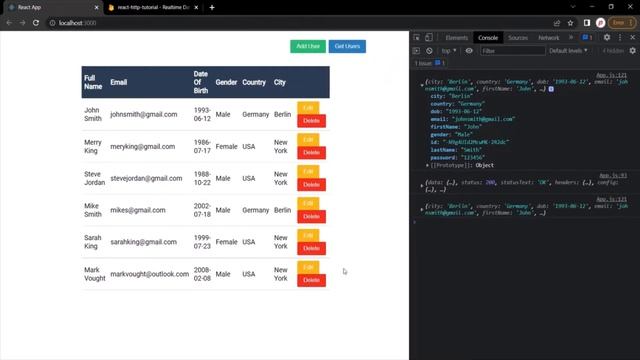Image resolution: width=640 pixels, height=360 pixels.
Task: Select the React App browser tab
Action: [53, 7]
